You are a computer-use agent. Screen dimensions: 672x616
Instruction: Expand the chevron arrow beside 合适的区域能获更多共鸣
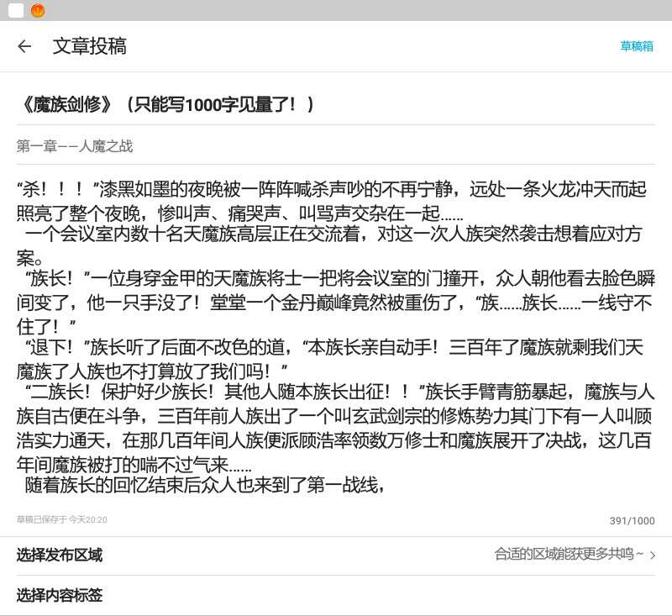click(x=653, y=555)
